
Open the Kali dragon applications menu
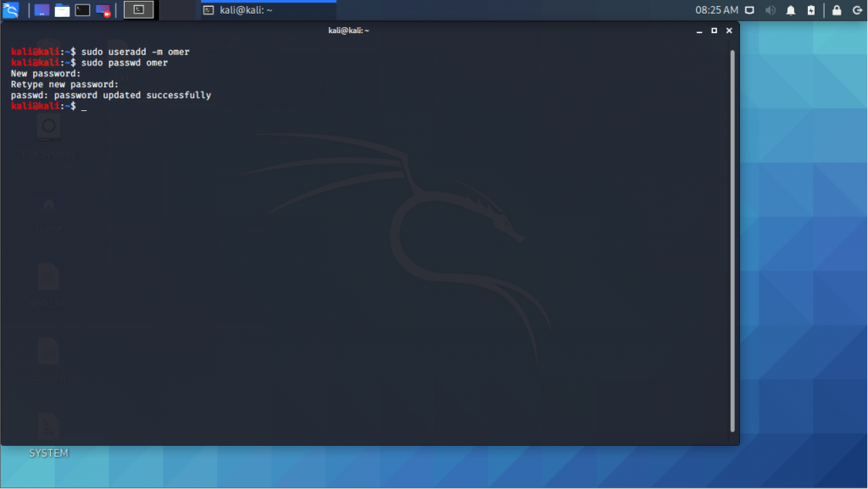click(10, 10)
